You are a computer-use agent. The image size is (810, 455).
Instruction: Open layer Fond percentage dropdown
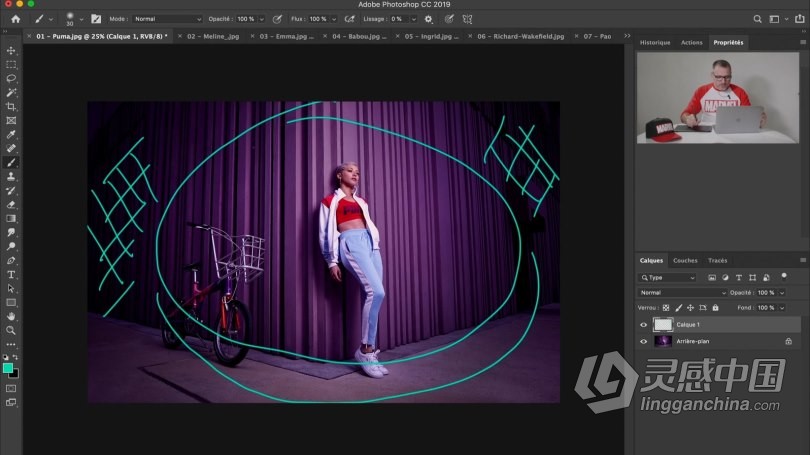click(782, 308)
